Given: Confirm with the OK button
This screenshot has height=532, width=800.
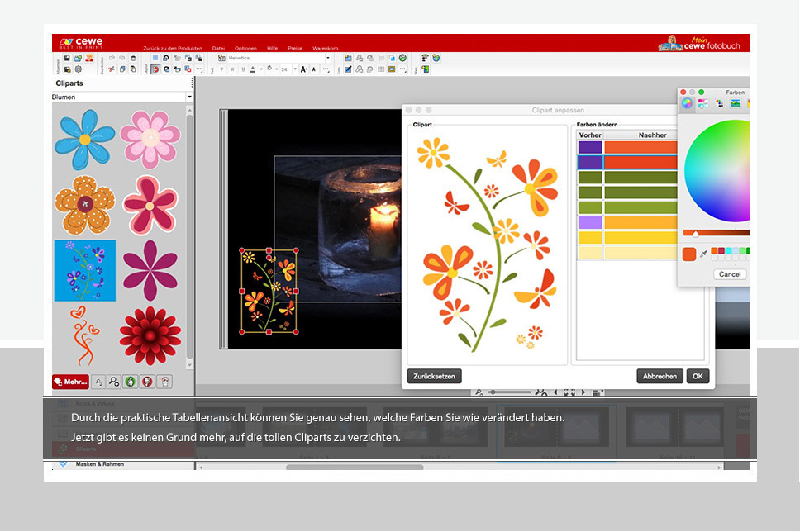Looking at the screenshot, I should (698, 376).
